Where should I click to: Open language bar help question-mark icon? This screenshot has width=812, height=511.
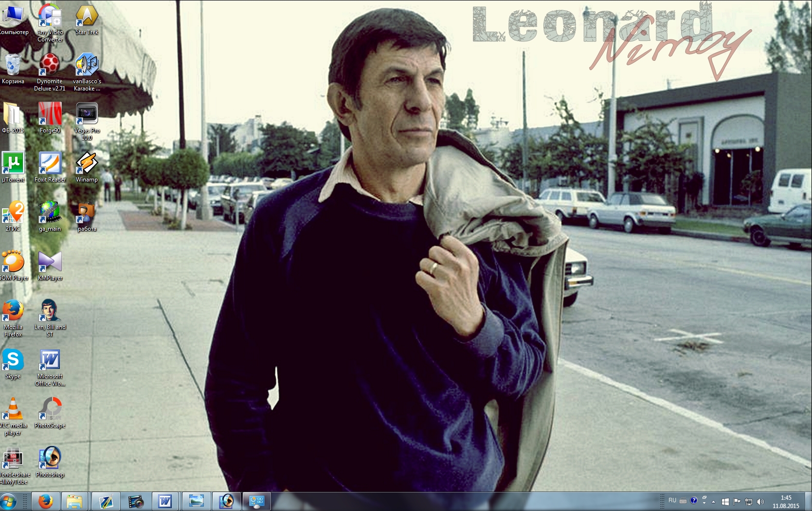[x=694, y=500]
